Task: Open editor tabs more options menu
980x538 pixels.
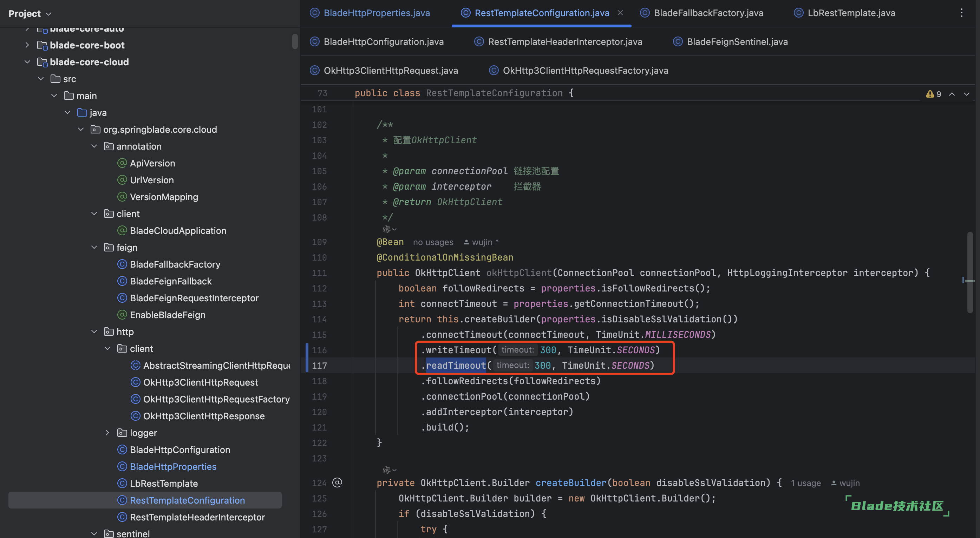Action: pyautogui.click(x=961, y=13)
